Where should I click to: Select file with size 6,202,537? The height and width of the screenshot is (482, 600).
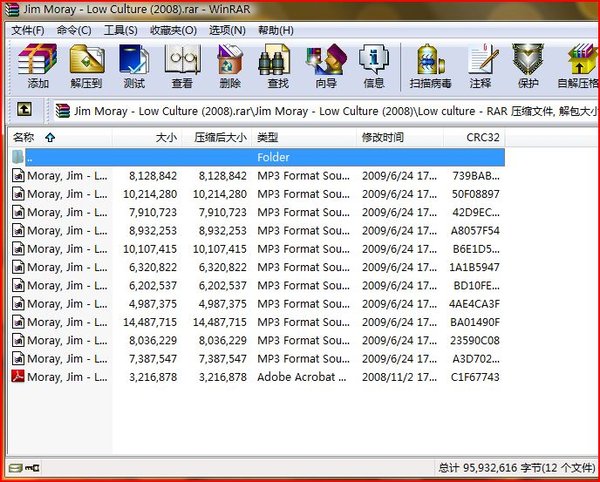point(256,285)
